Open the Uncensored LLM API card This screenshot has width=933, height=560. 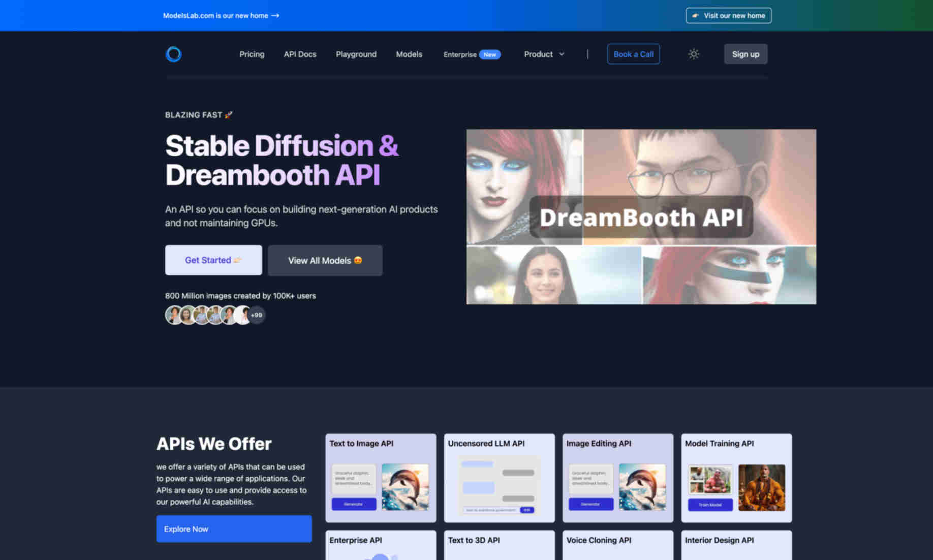pyautogui.click(x=499, y=478)
